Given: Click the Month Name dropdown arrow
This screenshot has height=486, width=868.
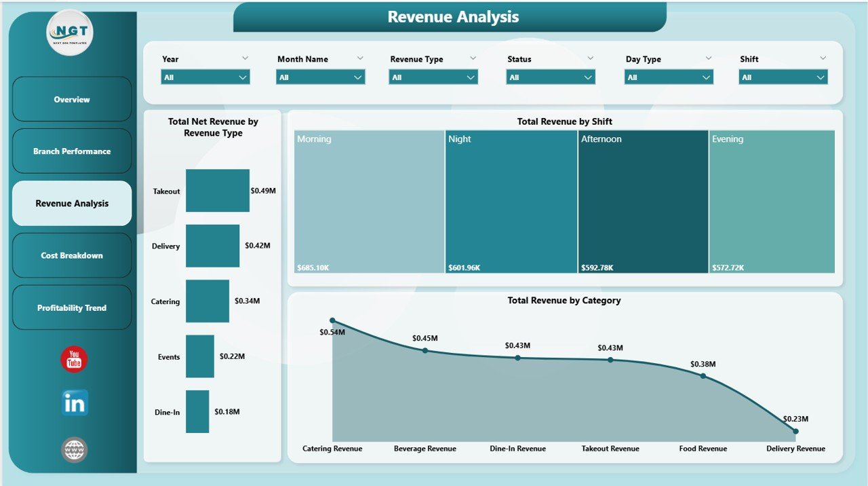Looking at the screenshot, I should (x=358, y=77).
